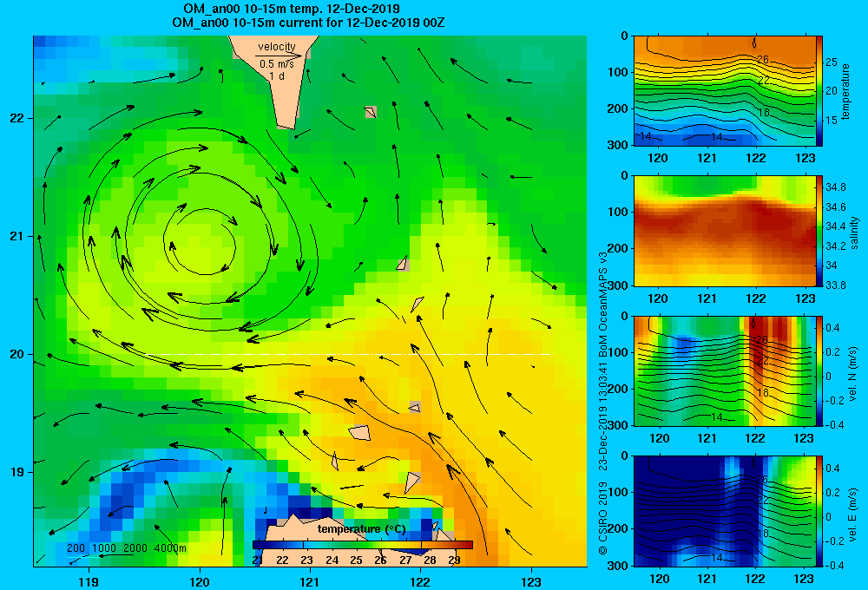Click longitude tick 122 below the main map
868x590 pixels.
tap(420, 581)
